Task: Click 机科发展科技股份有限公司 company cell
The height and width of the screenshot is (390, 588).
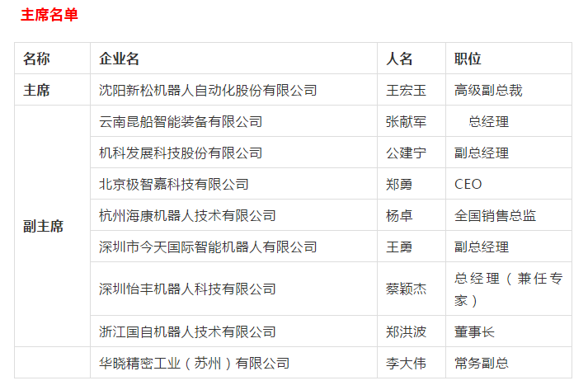Action: point(181,153)
